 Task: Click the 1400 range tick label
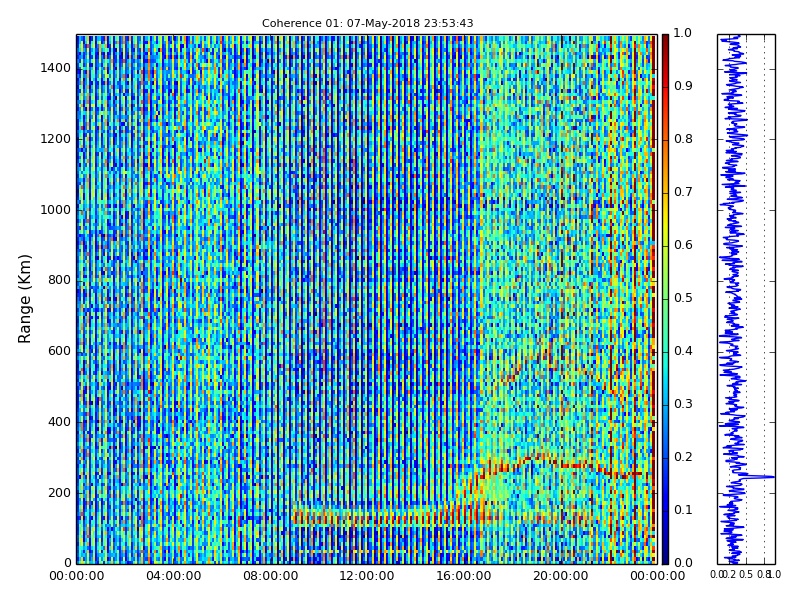click(56, 68)
